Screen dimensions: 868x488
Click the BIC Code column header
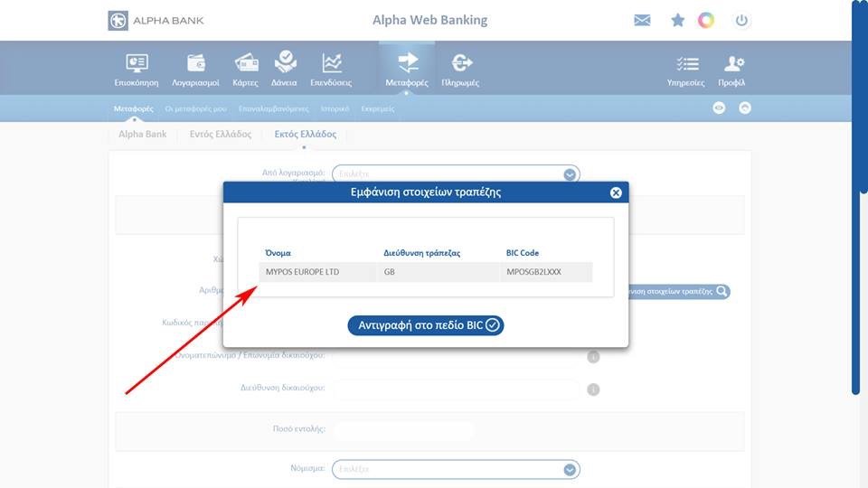pos(523,253)
